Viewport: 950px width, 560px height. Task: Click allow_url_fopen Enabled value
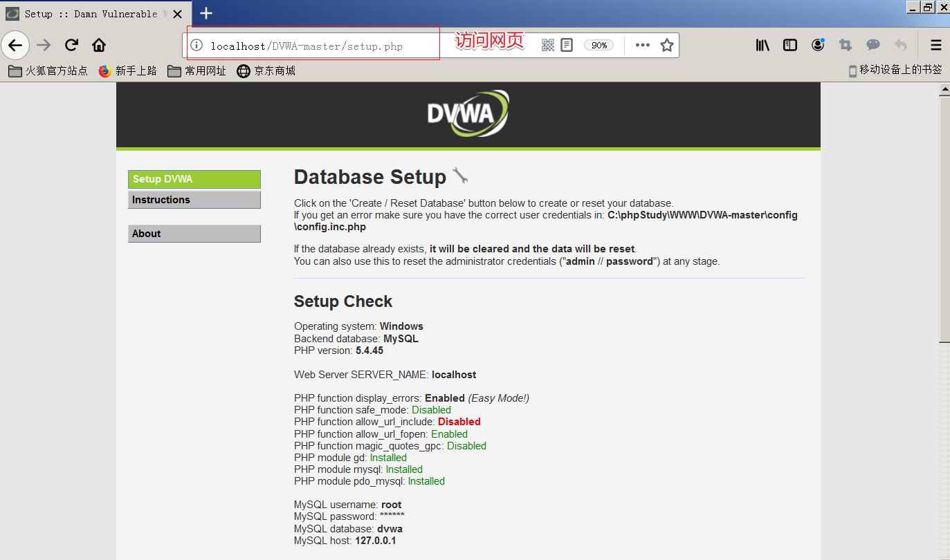coord(449,434)
